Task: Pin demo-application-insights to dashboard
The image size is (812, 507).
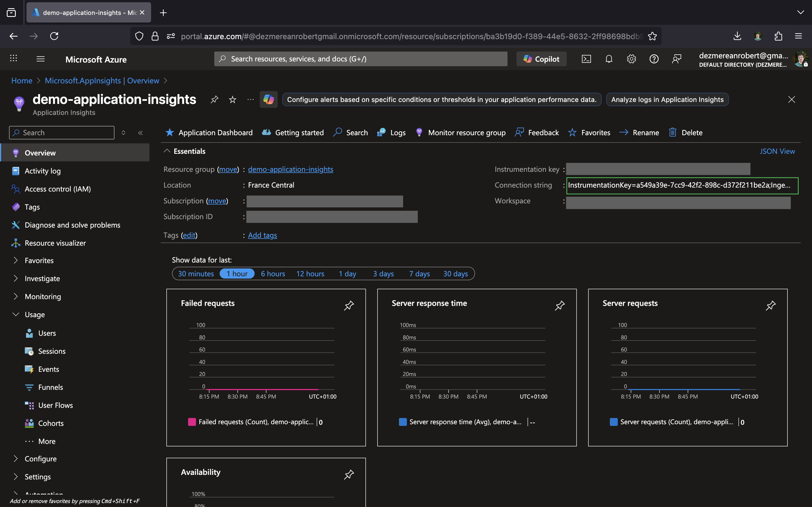Action: (214, 99)
